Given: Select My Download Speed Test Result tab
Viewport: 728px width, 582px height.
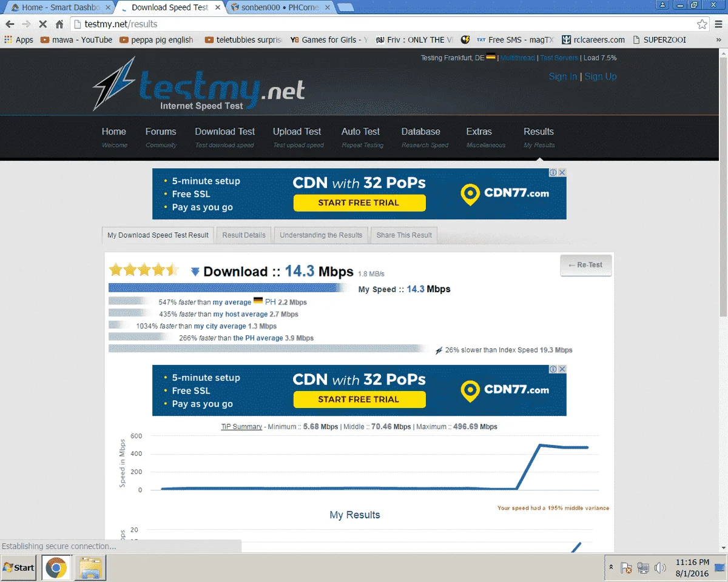Looking at the screenshot, I should [x=158, y=235].
